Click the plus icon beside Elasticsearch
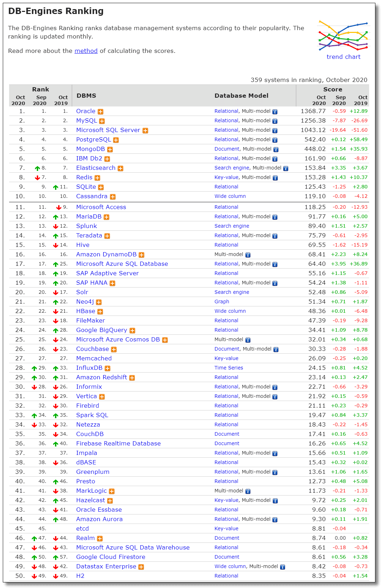This screenshot has width=381, height=588. coord(120,168)
